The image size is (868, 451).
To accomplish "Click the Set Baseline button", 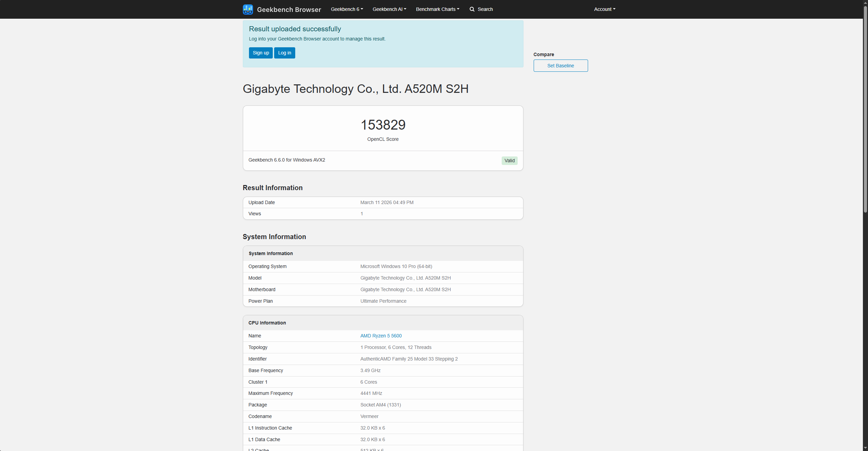I will [x=560, y=65].
